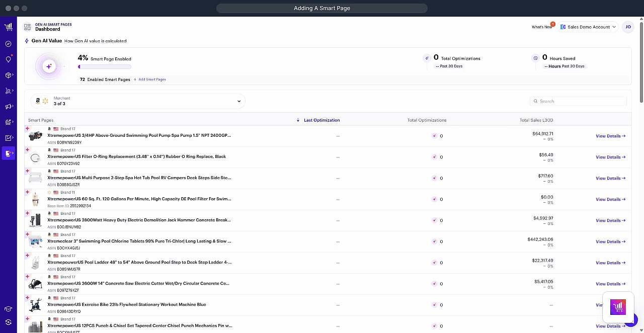Click the JO user avatar
The height and width of the screenshot is (333, 644).
click(628, 27)
